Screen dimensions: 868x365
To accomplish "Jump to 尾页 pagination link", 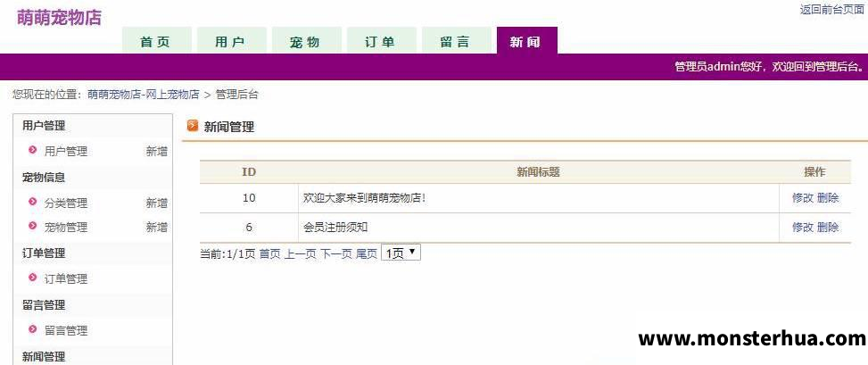I will [x=367, y=253].
